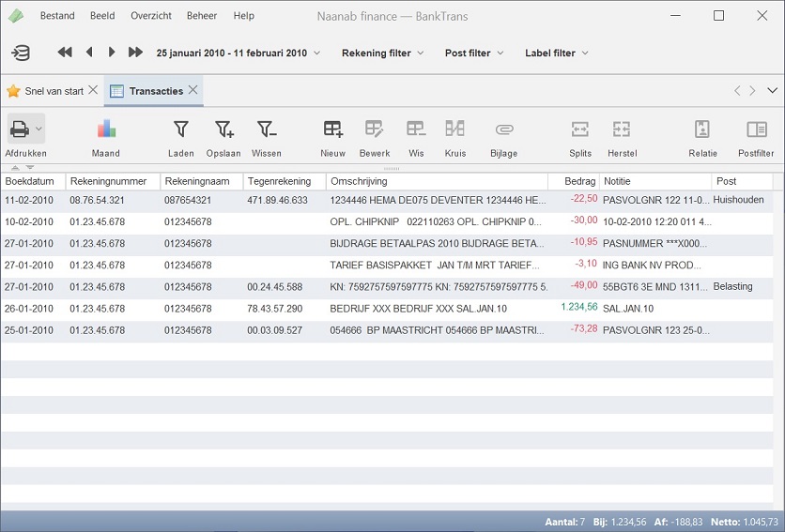Click the Opslaan filter save icon

click(223, 129)
